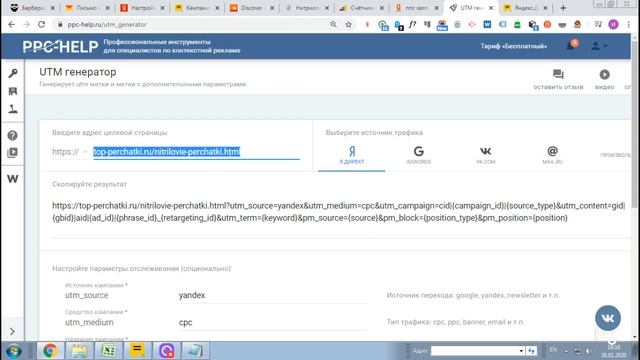
Task: Open the user account dropdown menu
Action: point(599,46)
